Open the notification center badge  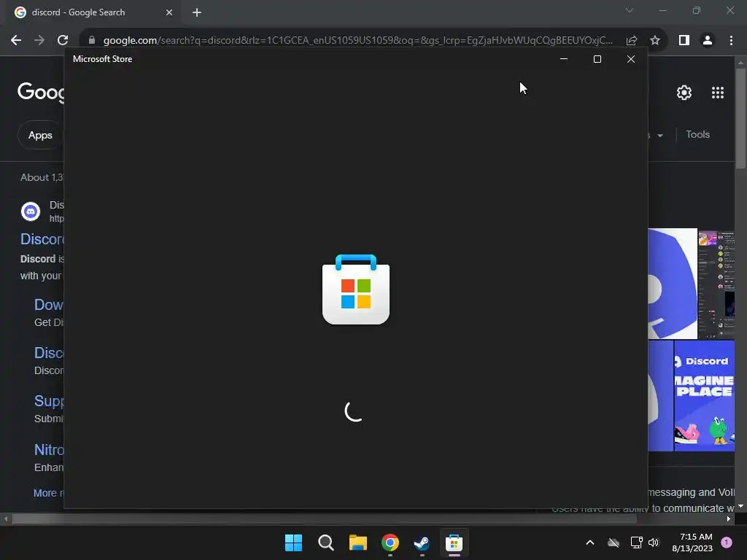(x=727, y=542)
